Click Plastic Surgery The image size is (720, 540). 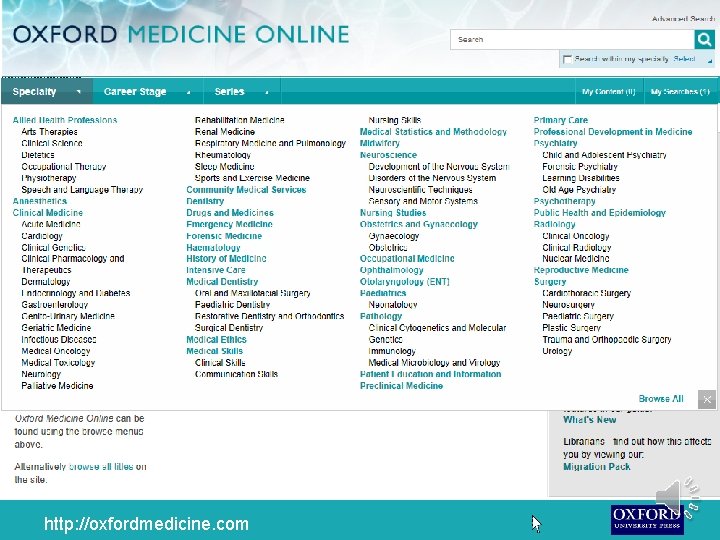tap(571, 328)
